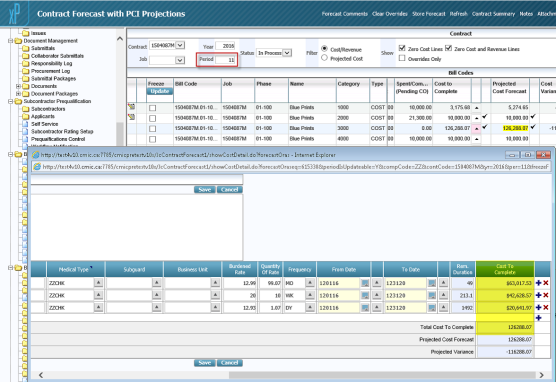
Task: Expand the Documents tree node
Action: (x=18, y=86)
